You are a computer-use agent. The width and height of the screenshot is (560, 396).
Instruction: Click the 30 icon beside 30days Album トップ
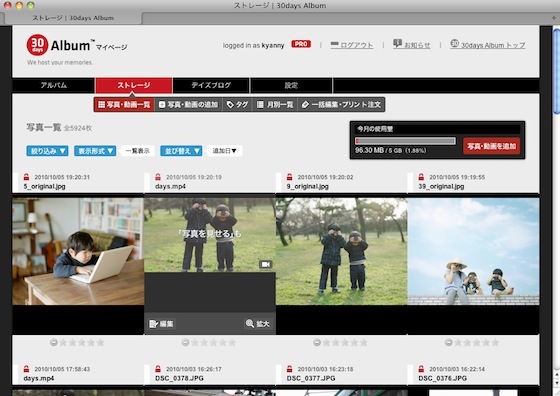[454, 44]
